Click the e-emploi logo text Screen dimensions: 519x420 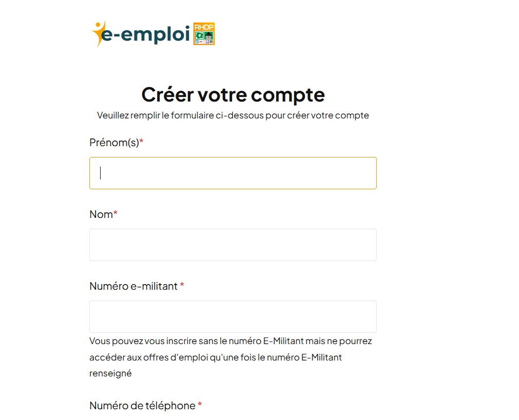coord(145,34)
